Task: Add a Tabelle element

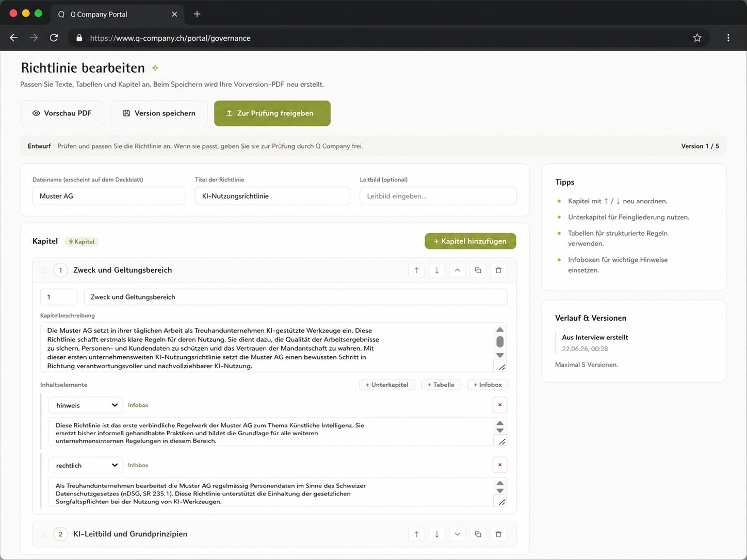Action: coord(441,385)
